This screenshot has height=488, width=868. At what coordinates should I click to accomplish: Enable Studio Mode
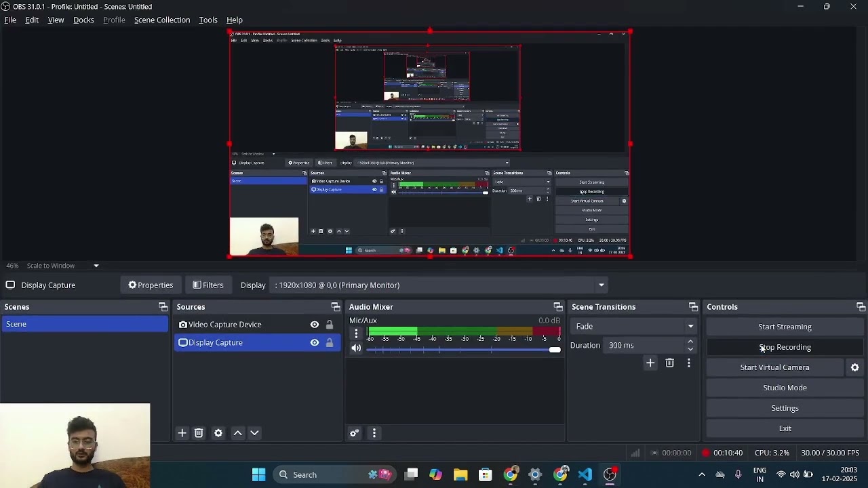point(785,388)
